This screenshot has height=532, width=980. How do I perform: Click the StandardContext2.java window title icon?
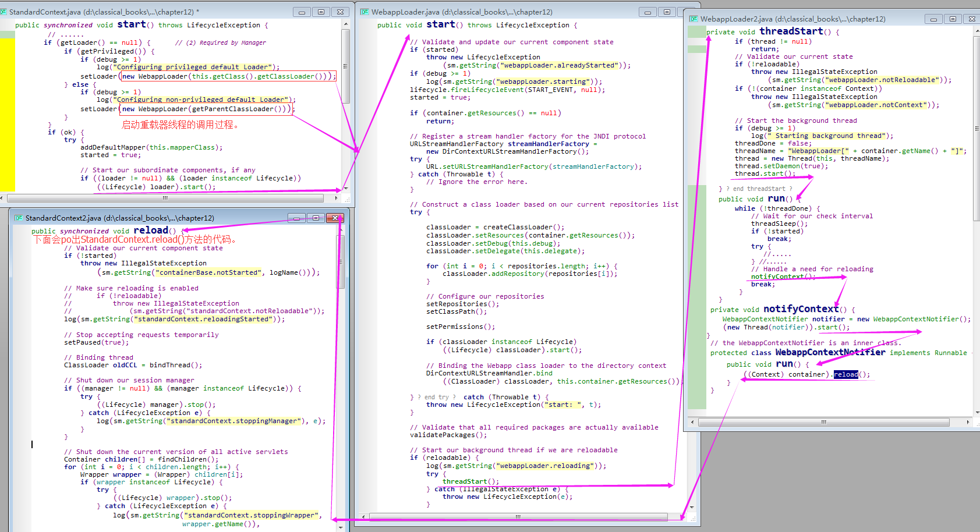19,218
